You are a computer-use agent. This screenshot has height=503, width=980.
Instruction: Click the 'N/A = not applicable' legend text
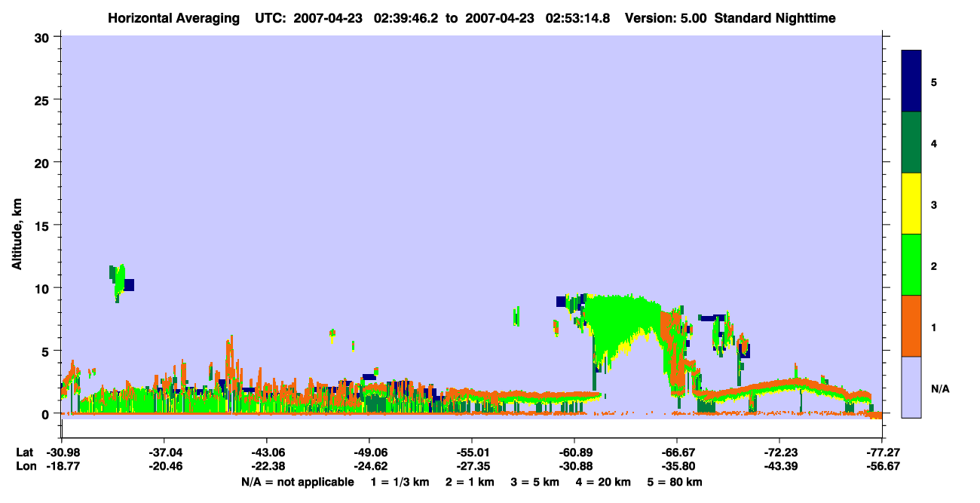tap(297, 482)
